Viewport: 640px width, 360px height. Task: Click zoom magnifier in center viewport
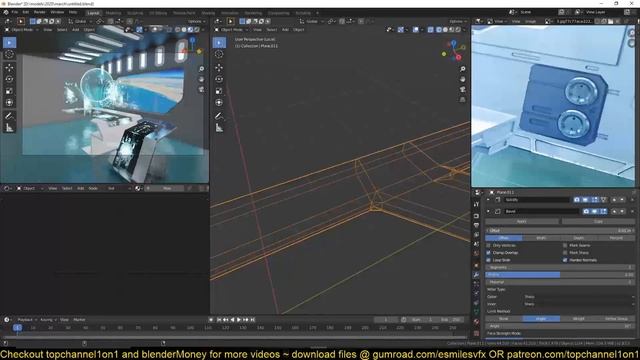coord(462,69)
